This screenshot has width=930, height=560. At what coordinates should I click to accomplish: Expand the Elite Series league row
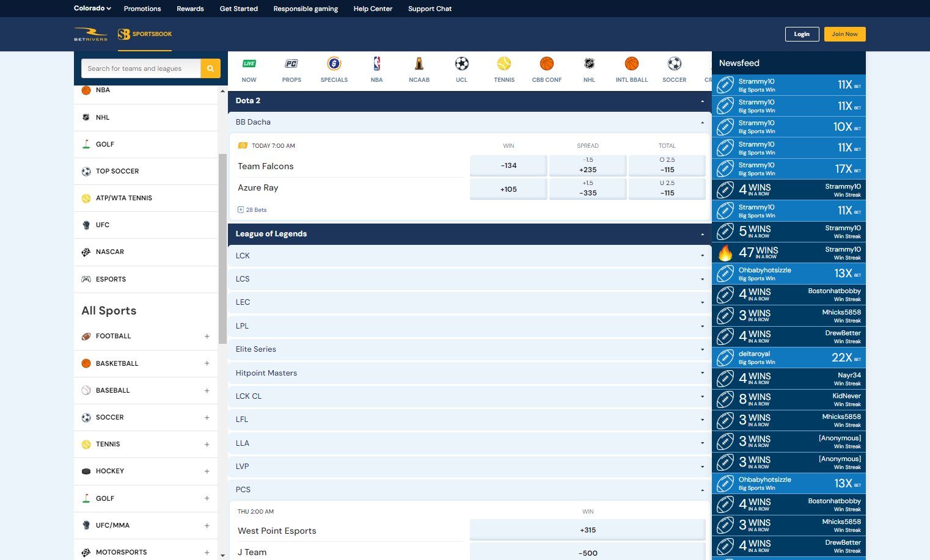469,349
